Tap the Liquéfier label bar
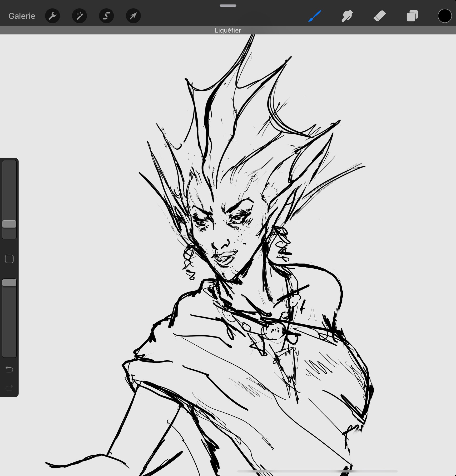This screenshot has height=476, width=456. (228, 30)
